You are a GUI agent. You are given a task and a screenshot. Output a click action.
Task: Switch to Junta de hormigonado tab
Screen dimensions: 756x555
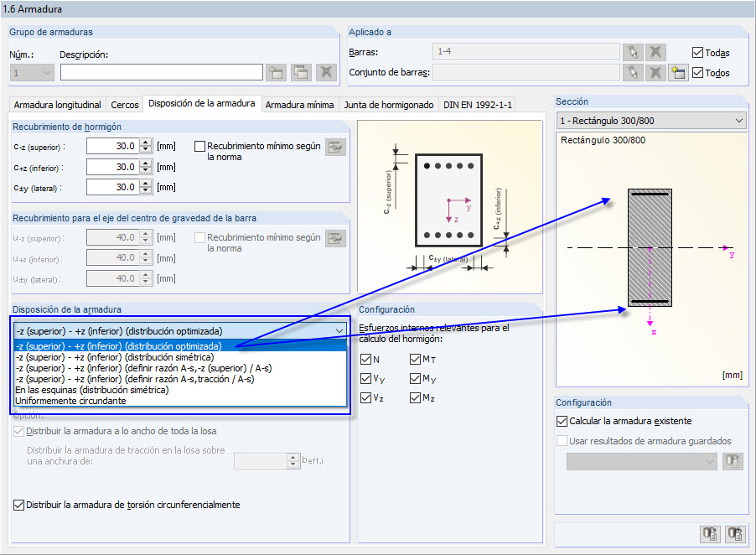click(x=389, y=105)
